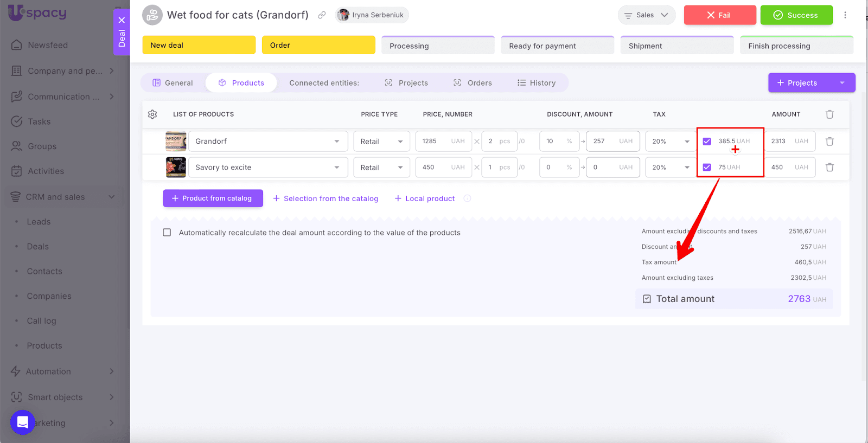The height and width of the screenshot is (443, 868).
Task: Open the Grandorf tax rate dropdown
Action: point(670,142)
